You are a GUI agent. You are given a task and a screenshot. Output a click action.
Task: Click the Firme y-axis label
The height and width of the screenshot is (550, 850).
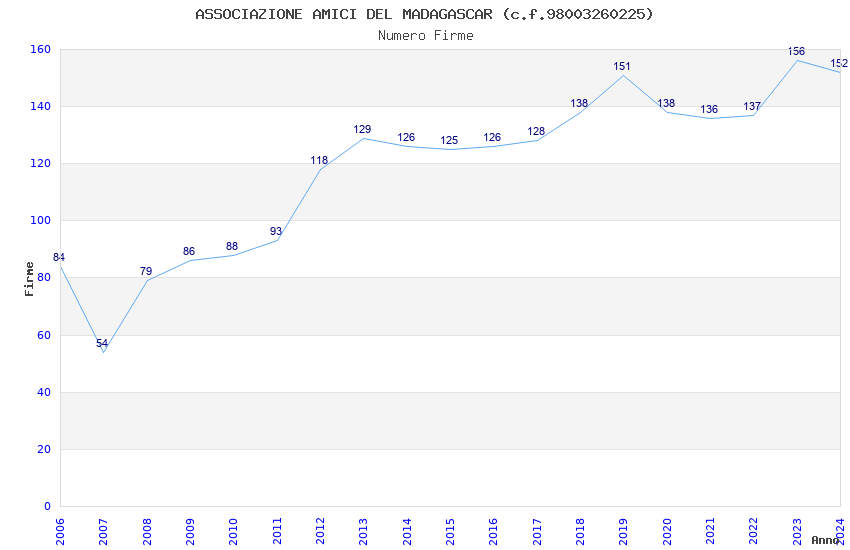pyautogui.click(x=29, y=279)
